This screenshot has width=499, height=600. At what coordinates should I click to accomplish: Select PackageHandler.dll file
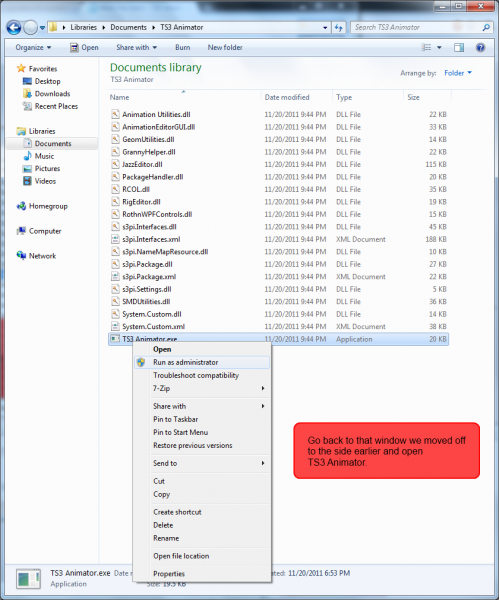tap(153, 177)
